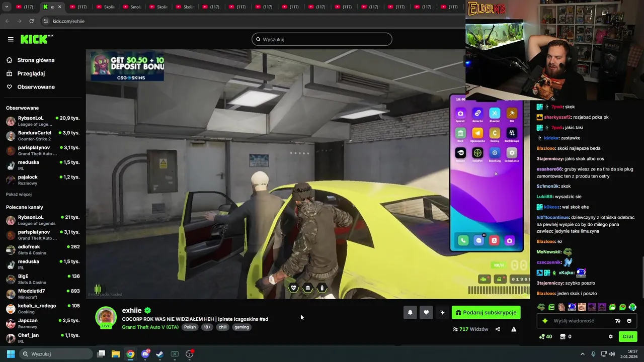Toggle the heart follow button
644x362 pixels.
click(x=426, y=312)
